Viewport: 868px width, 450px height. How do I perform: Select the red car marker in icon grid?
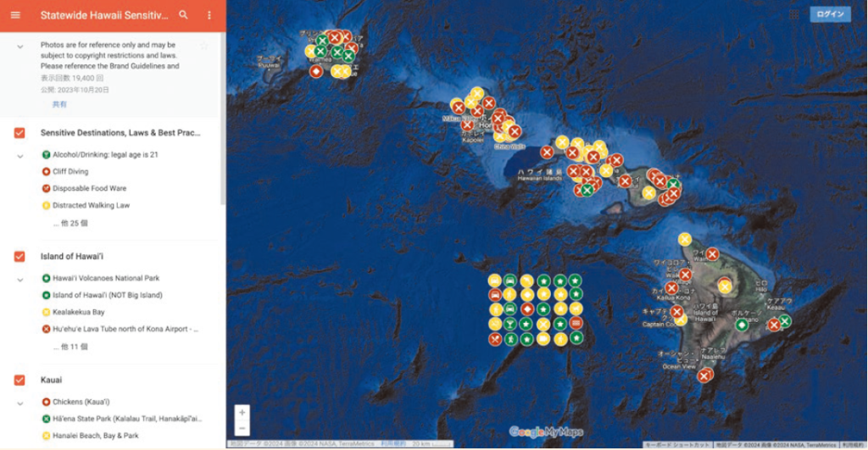coord(495,294)
